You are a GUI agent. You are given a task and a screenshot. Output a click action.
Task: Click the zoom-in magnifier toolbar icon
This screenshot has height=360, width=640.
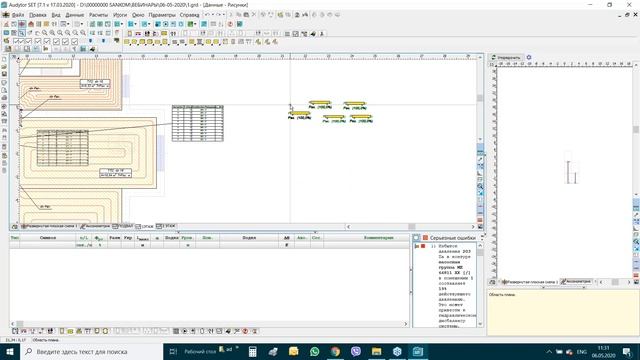point(52,33)
